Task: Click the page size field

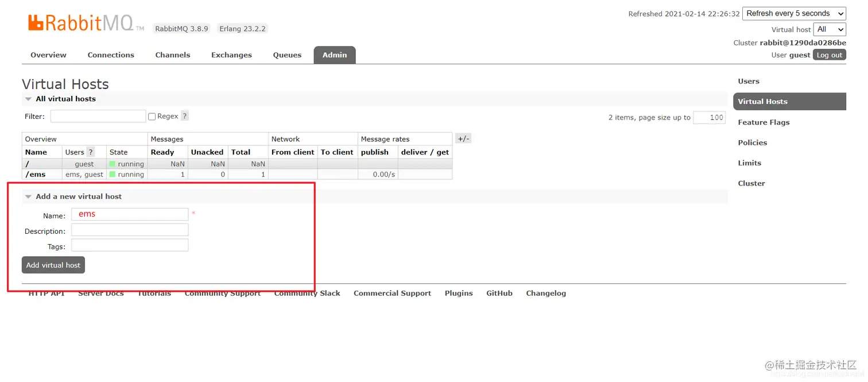Action: [710, 117]
